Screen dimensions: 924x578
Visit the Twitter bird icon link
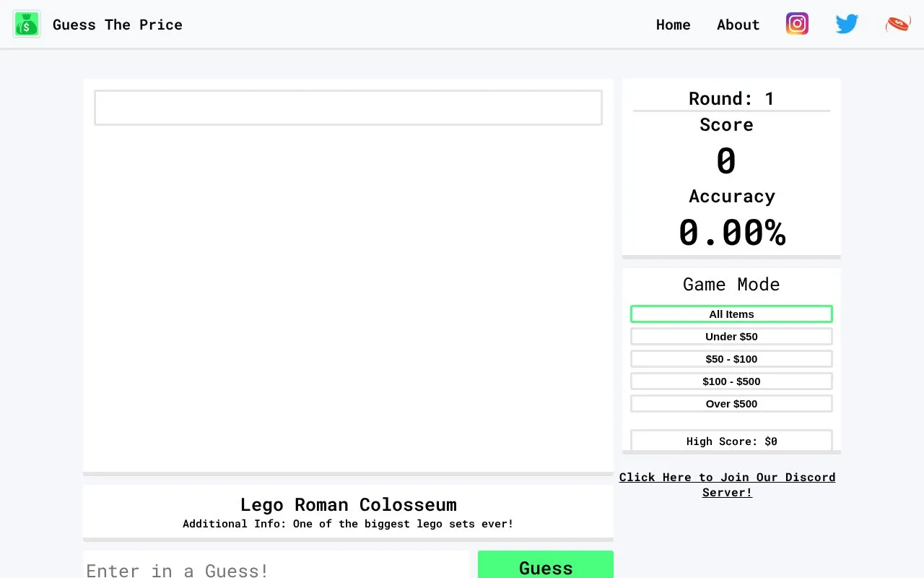coord(847,24)
